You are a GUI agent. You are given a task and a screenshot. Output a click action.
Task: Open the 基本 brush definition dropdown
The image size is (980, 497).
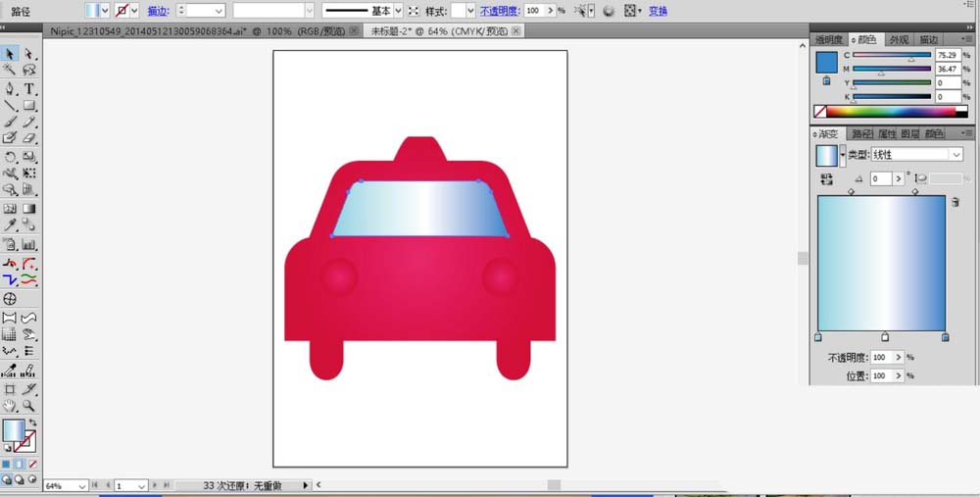pos(398,11)
